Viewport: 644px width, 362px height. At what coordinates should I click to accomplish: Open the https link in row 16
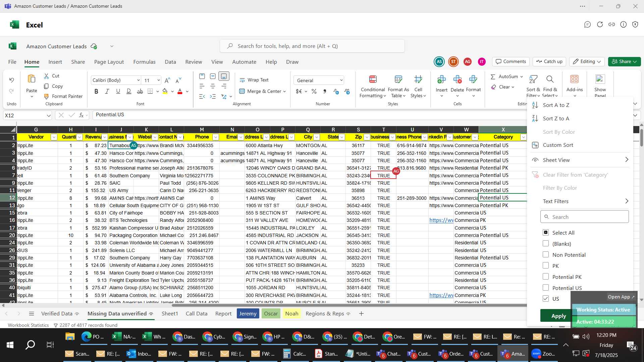(441, 220)
